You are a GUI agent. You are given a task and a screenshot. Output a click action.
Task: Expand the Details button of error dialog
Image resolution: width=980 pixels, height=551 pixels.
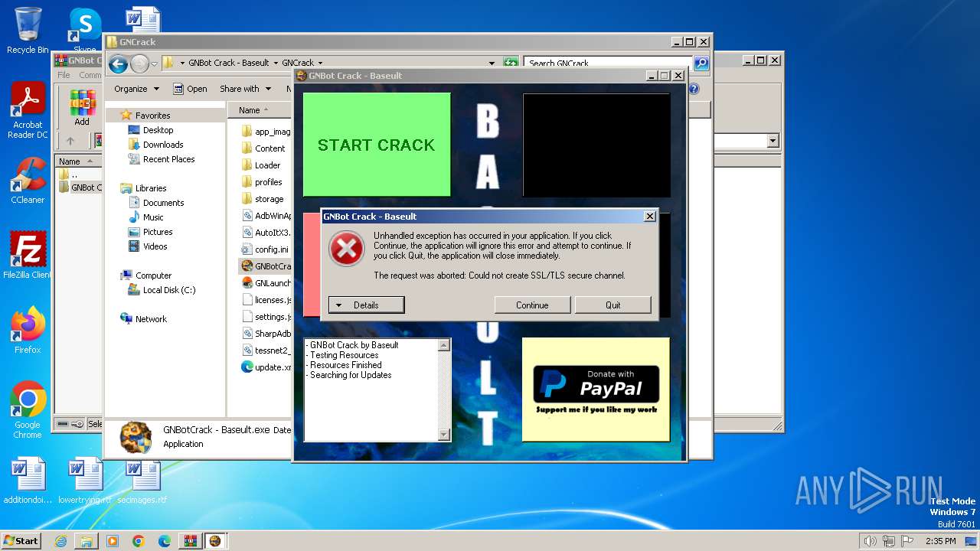pyautogui.click(x=366, y=305)
